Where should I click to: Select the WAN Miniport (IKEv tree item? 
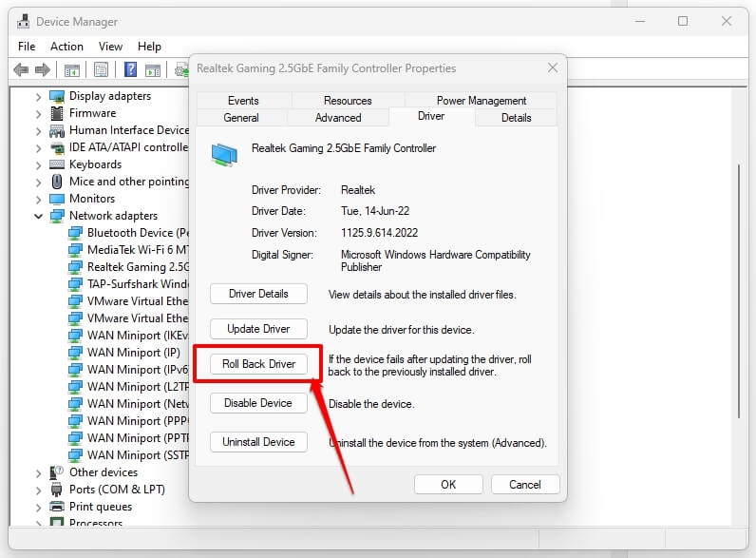(x=138, y=336)
